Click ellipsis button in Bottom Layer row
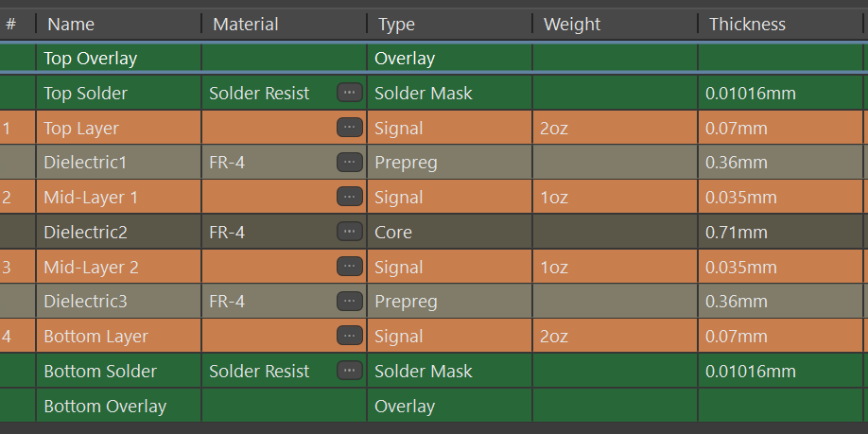The image size is (868, 434). click(349, 336)
